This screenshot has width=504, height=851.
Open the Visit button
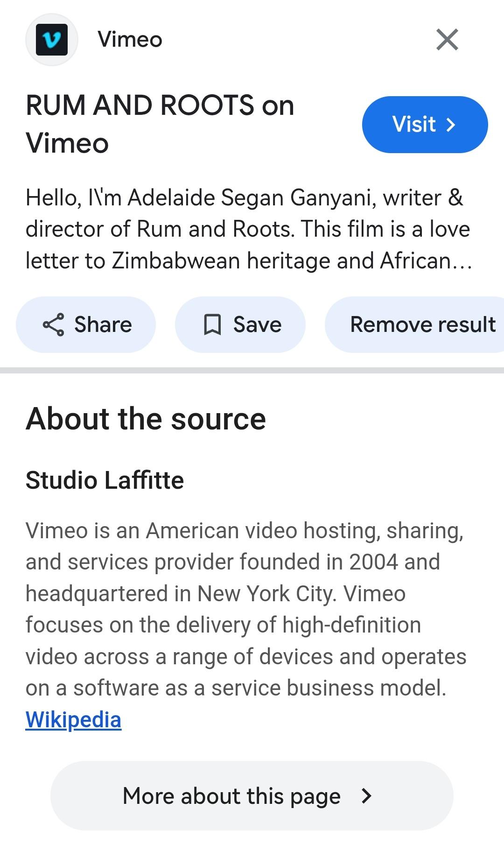[425, 125]
